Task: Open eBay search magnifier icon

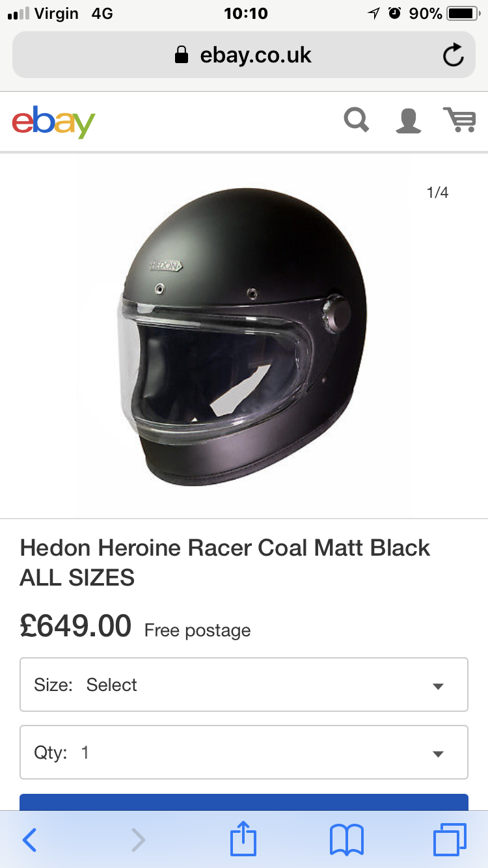Action: pos(356,120)
